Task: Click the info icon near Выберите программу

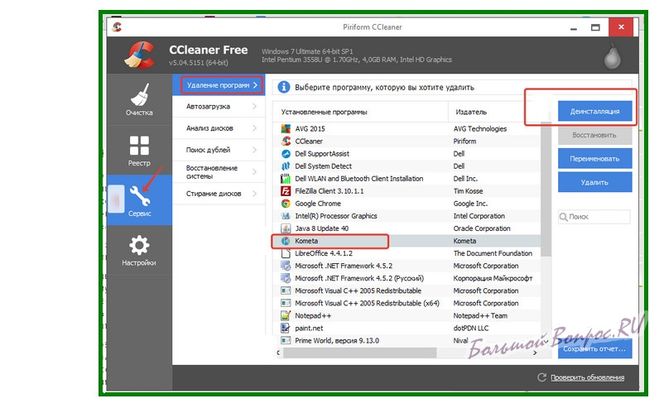Action: [x=284, y=87]
